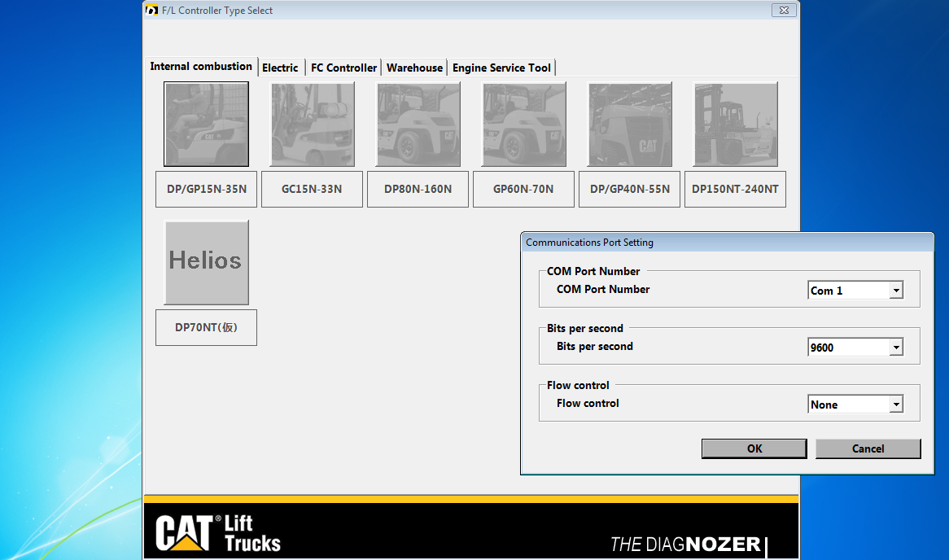Screen dimensions: 949x560
Task: Click the F/L Controller window title icon
Action: click(x=152, y=11)
